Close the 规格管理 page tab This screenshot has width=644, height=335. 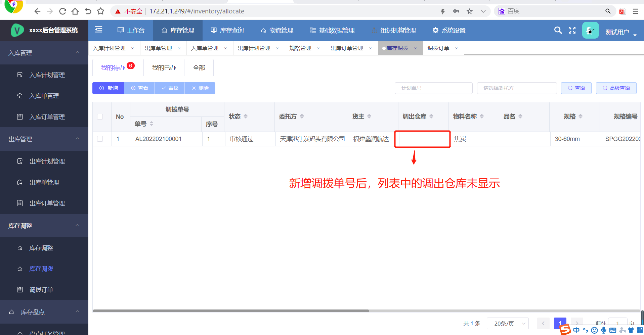click(318, 49)
